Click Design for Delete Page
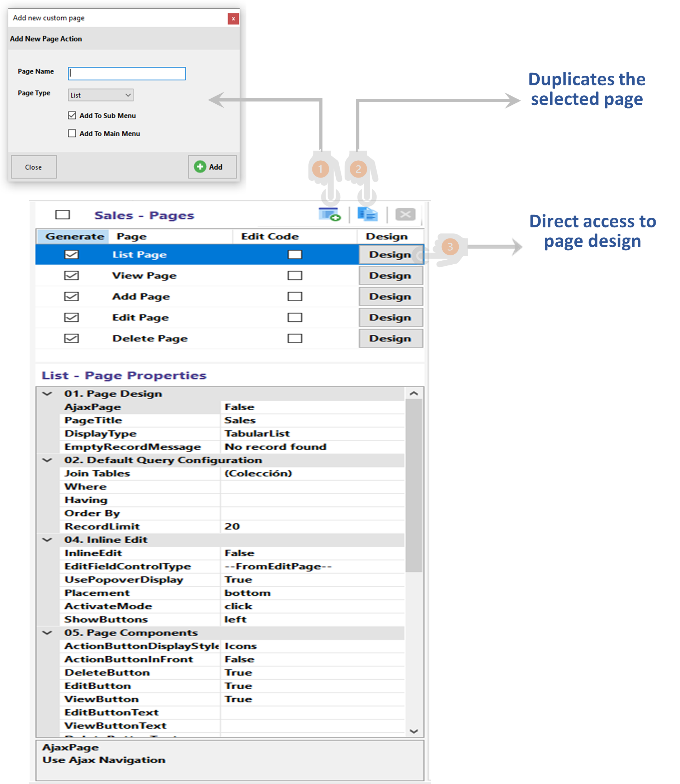The image size is (680, 784). click(x=391, y=338)
